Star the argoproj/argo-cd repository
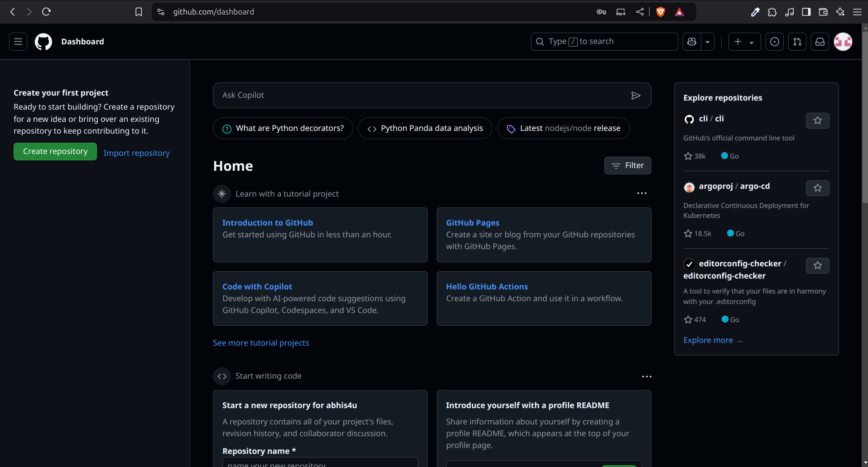 tap(817, 188)
